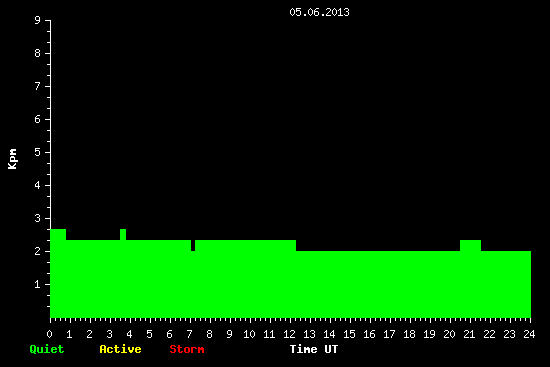Click the 1 value on Kpm axis
The image size is (550, 367).
coord(38,284)
